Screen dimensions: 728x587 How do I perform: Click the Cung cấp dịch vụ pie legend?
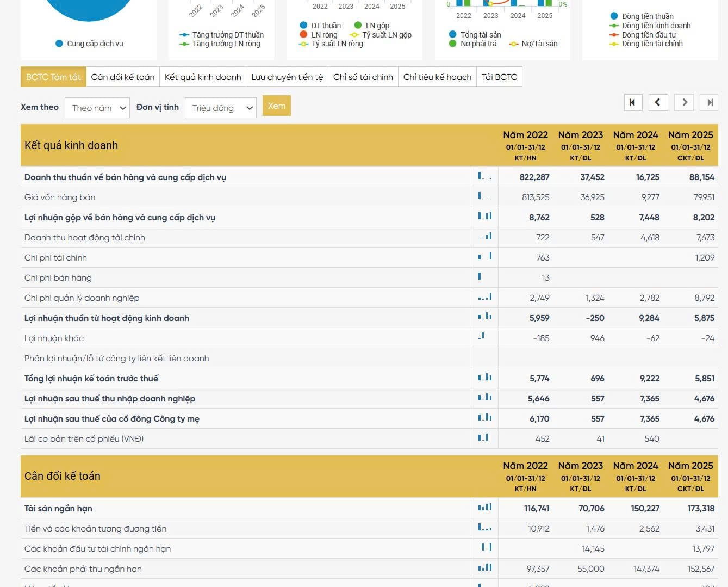coord(90,44)
